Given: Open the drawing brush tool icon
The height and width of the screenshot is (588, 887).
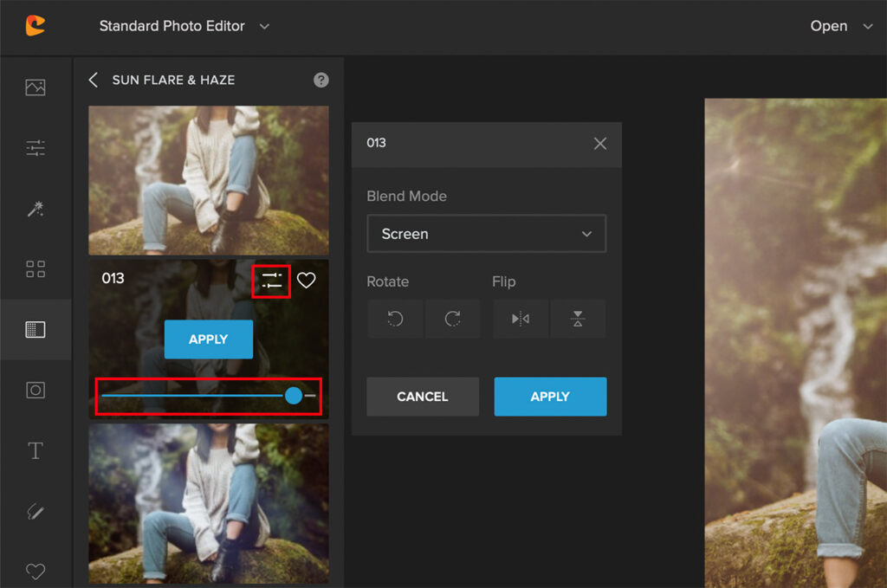Looking at the screenshot, I should click(x=36, y=512).
